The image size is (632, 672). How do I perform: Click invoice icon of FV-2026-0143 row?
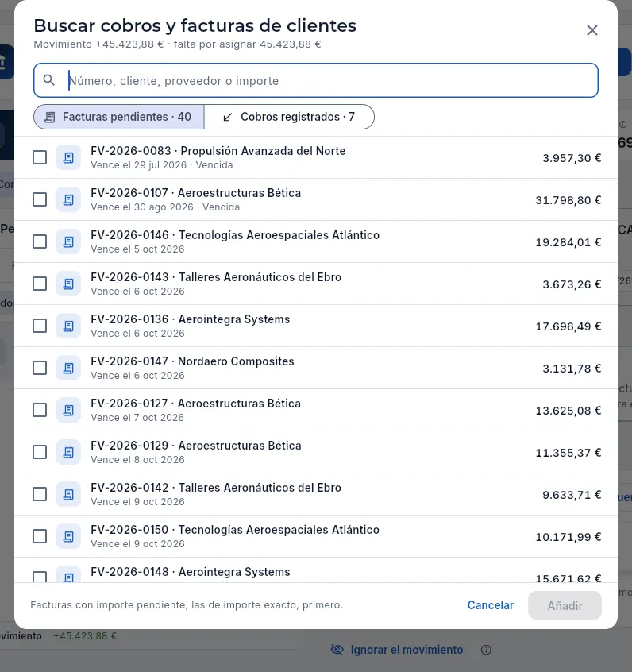pyautogui.click(x=68, y=284)
